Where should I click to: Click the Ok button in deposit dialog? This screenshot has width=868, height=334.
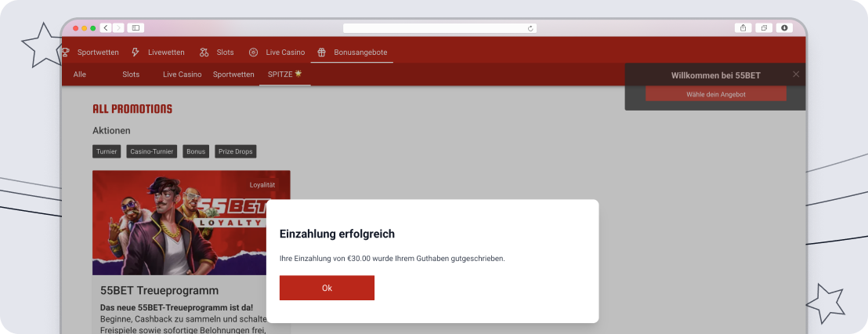click(x=327, y=288)
